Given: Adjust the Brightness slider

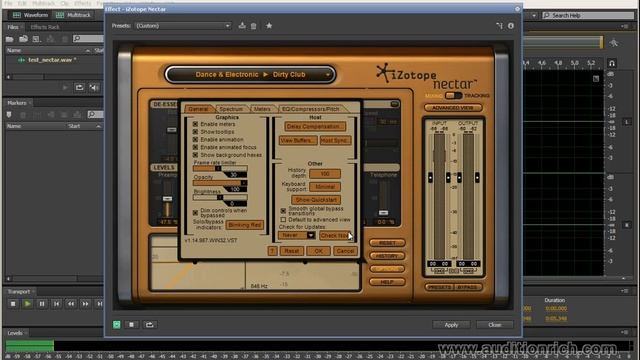Looking at the screenshot, I should click(x=220, y=197).
